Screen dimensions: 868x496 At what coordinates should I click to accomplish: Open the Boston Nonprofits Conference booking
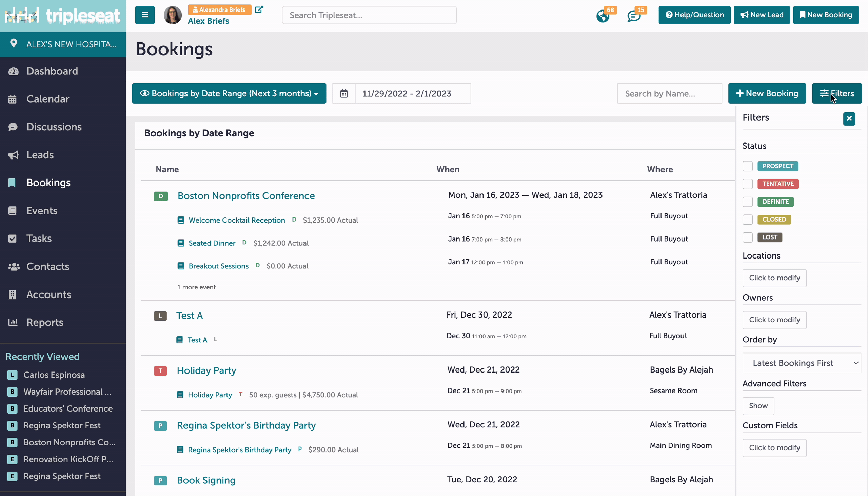pos(246,196)
